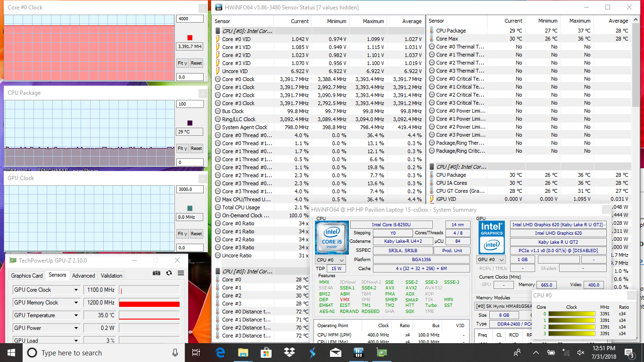Open the GPU Core Clock sensor dropdown
Viewport: 644px width, 362px height.
coord(76,290)
